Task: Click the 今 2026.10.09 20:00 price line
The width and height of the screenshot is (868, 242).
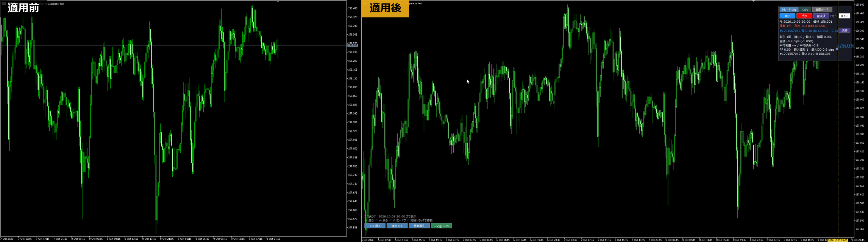Action: pos(806,22)
